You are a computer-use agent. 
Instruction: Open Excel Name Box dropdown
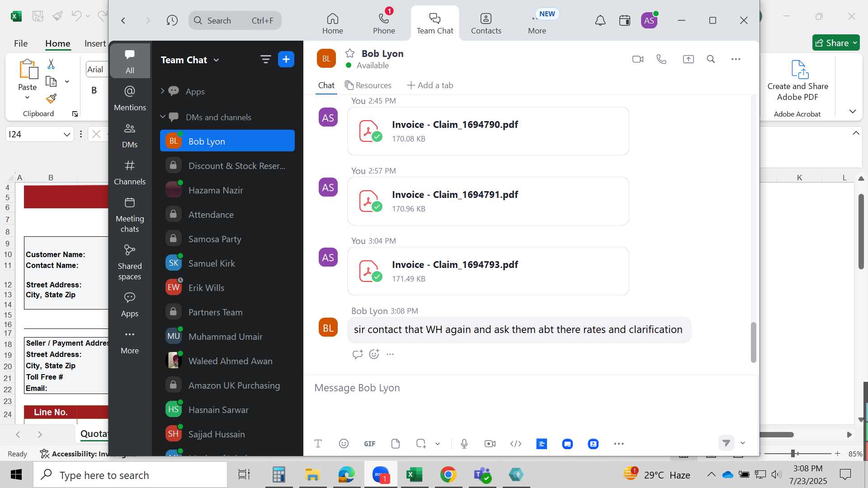[x=67, y=134]
